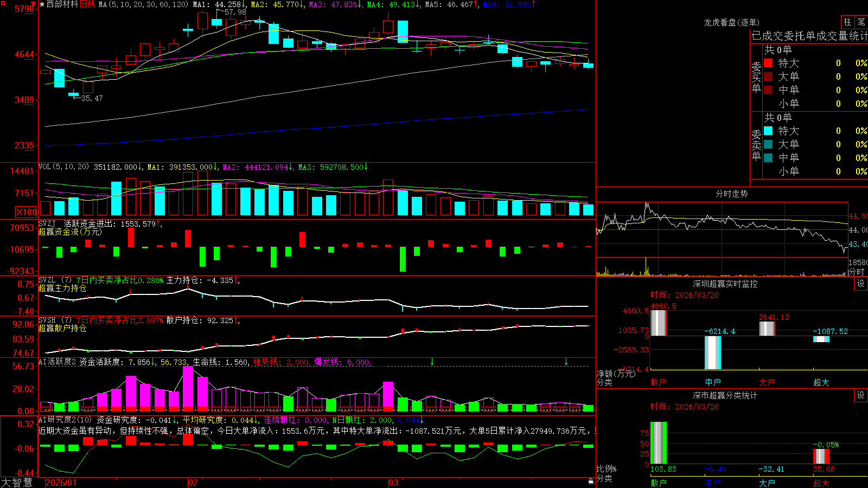Select the SVZL indicator name
Screen dimensions: 868x488
pyautogui.click(x=47, y=280)
